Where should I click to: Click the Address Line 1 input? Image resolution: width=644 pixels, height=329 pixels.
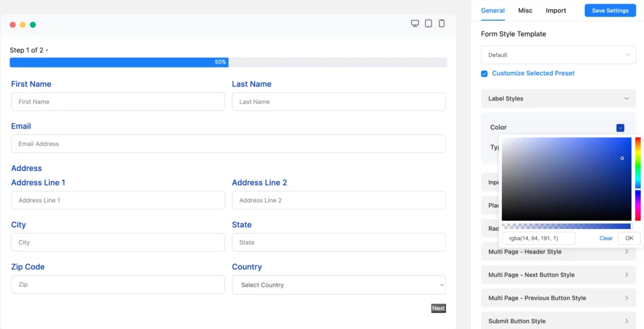pos(118,200)
